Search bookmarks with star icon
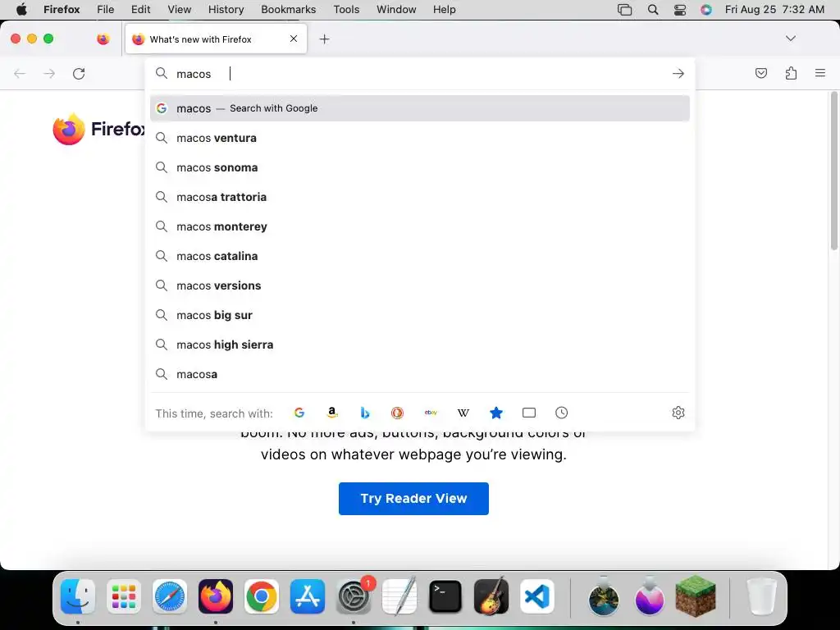Viewport: 840px width, 630px height. coord(496,413)
